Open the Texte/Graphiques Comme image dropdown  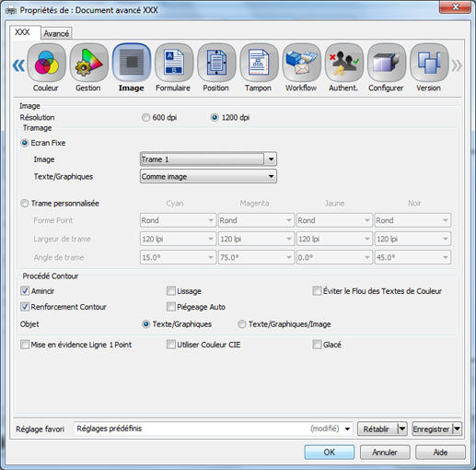[208, 176]
